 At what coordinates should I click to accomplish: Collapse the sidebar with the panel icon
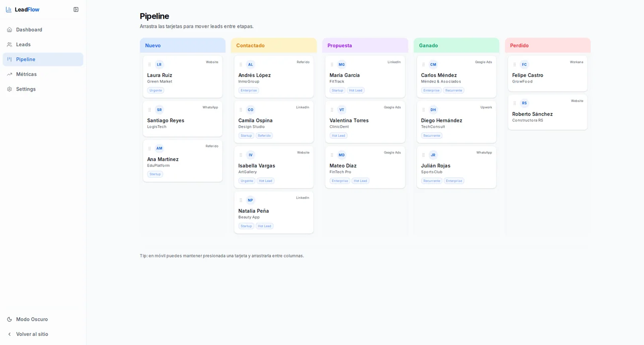(x=76, y=10)
